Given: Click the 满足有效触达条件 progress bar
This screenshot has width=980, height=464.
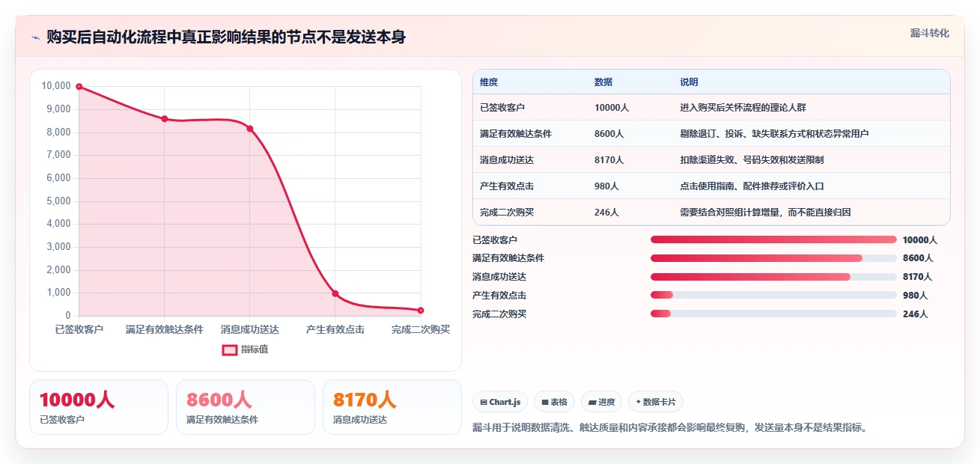Looking at the screenshot, I should click(773, 258).
